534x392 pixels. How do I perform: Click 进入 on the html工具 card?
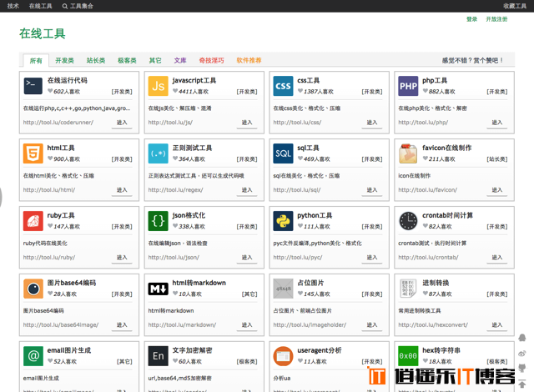122,190
